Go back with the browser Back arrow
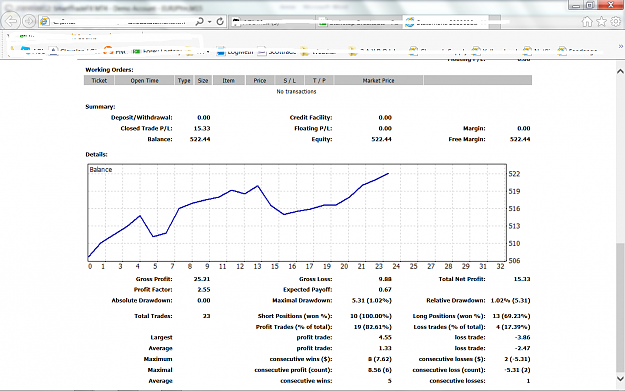 (x=11, y=21)
